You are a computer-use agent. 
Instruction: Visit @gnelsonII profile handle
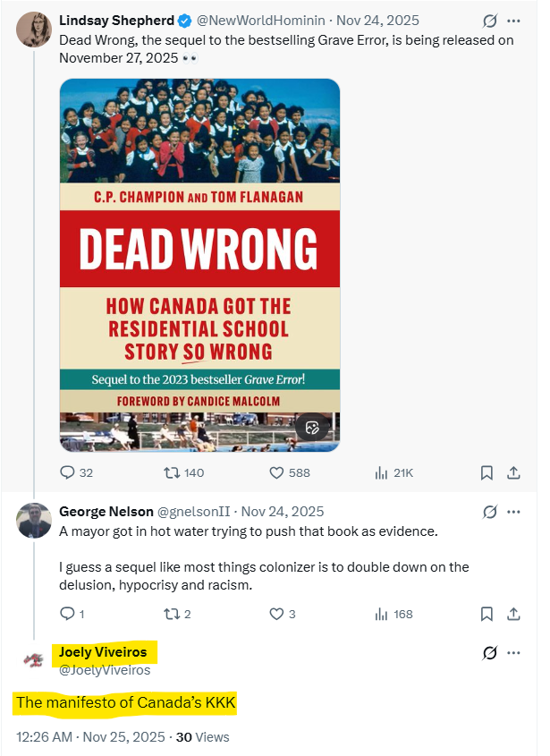pos(196,513)
